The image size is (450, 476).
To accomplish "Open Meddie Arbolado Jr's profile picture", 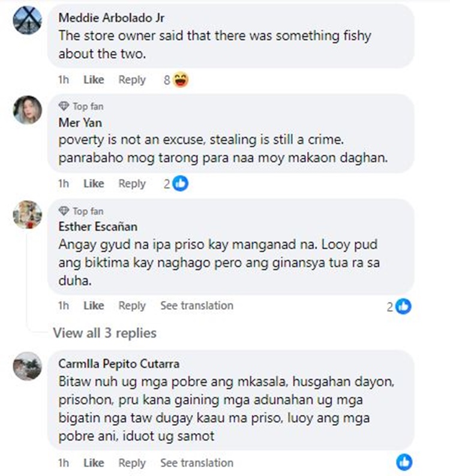I will point(28,20).
